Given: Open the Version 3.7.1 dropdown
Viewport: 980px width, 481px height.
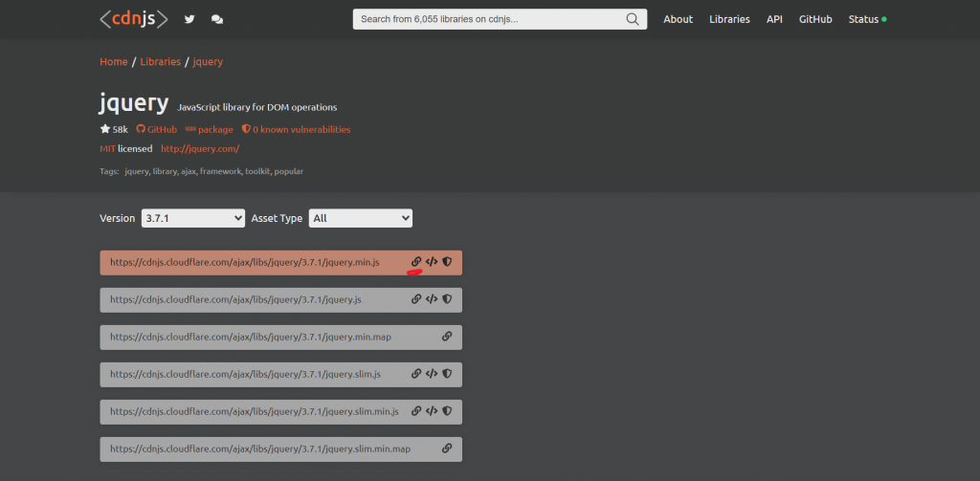Looking at the screenshot, I should [193, 218].
